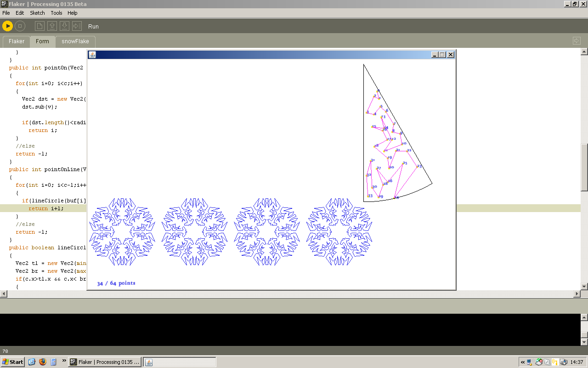This screenshot has width=588, height=368.
Task: Click the editor vertical scrollbar thumb
Action: point(584,167)
